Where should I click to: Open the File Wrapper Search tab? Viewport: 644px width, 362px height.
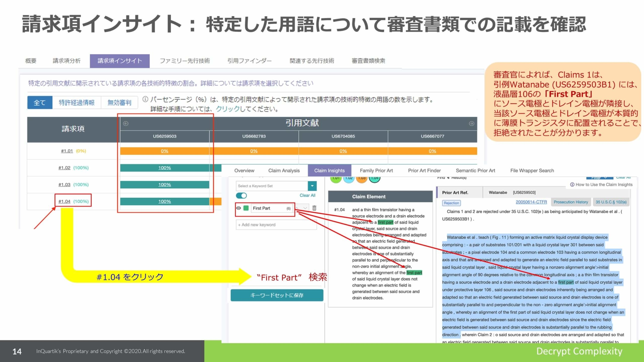[532, 171]
